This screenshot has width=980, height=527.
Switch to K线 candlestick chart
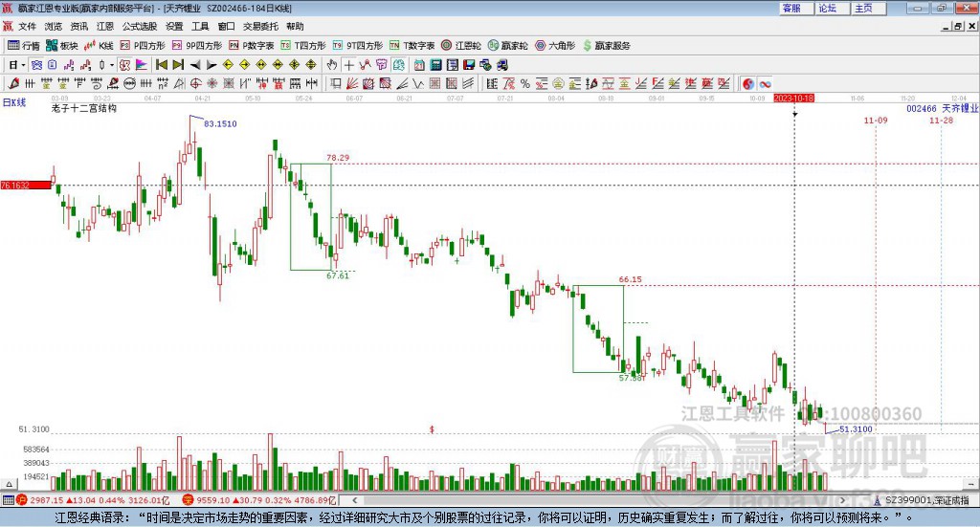click(x=99, y=46)
